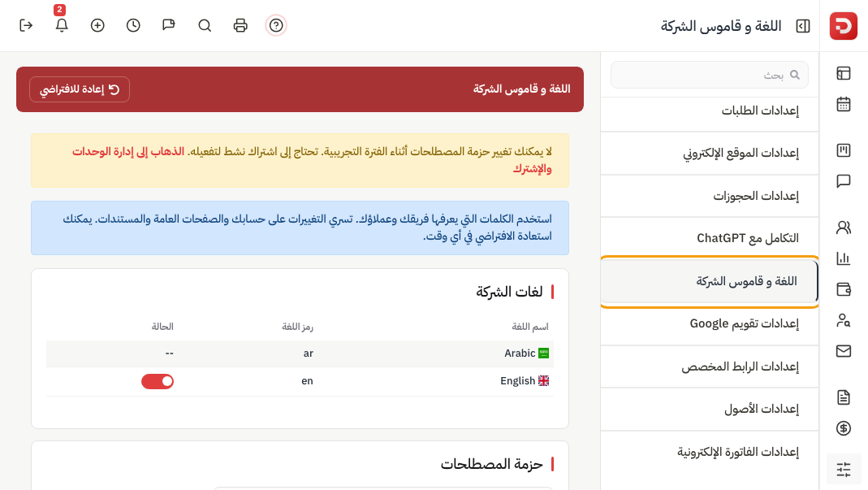Image resolution: width=868 pixels, height=490 pixels.
Task: Open إعدادات تقويم Google menu item
Action: (x=709, y=323)
